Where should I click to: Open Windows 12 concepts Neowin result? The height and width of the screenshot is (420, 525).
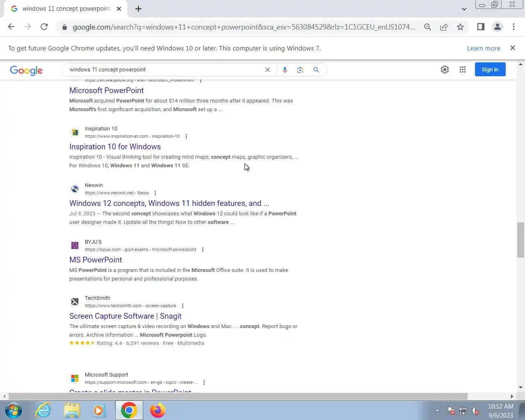click(169, 203)
